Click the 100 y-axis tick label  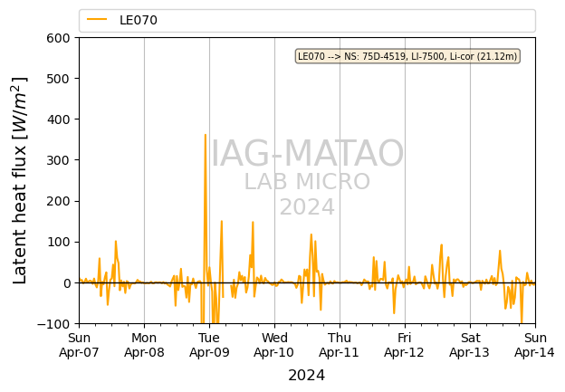58,242
